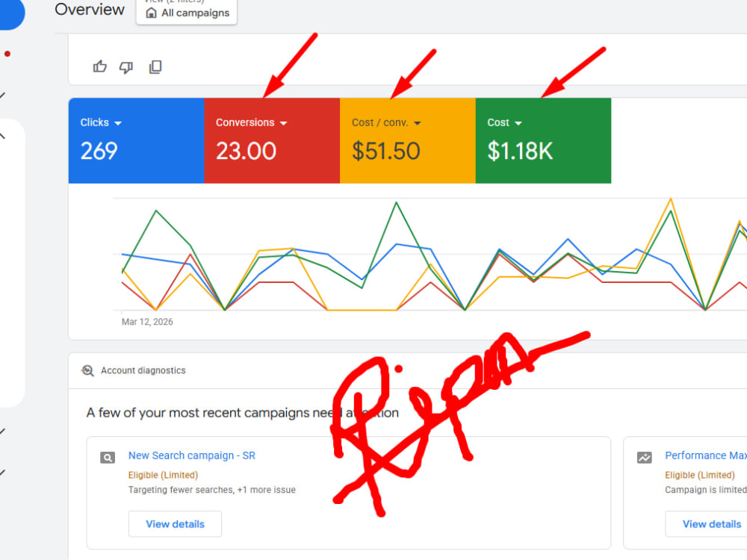
Task: Open the Conversions metric dropdown
Action: pos(283,123)
